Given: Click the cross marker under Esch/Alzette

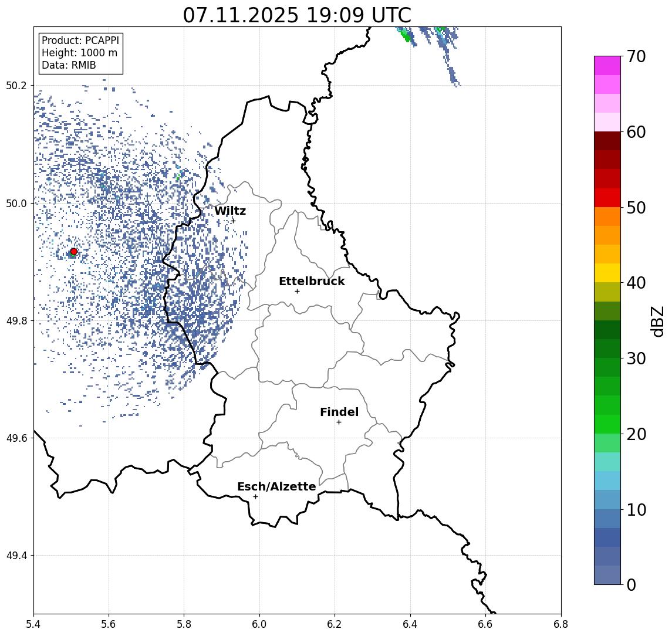Looking at the screenshot, I should click(x=255, y=497).
